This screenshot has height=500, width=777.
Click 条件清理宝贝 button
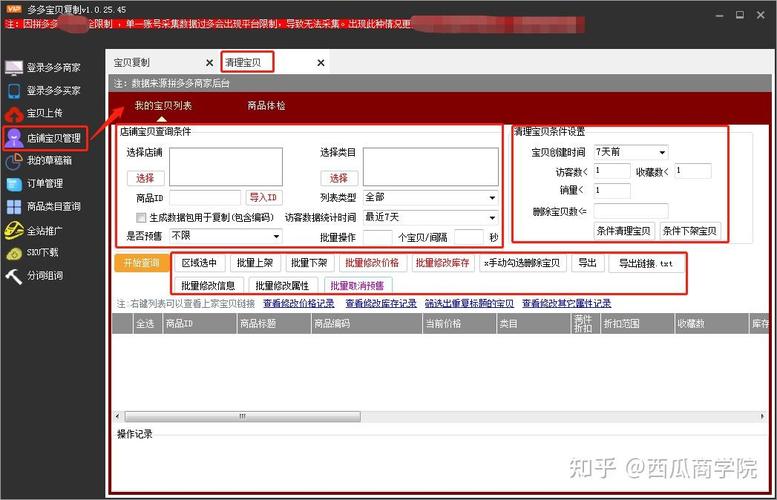[x=624, y=230]
